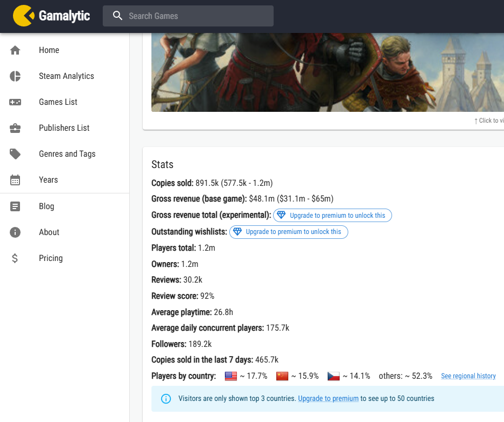Click the others ~52.3% country share
This screenshot has height=422, width=504.
406,376
